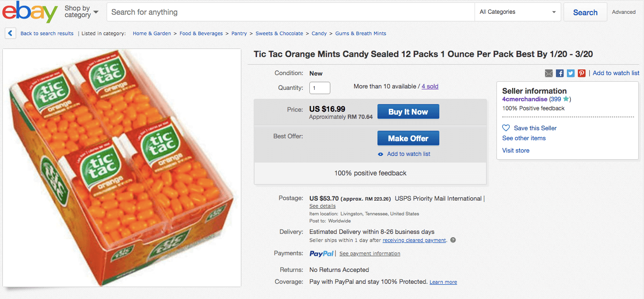The image size is (644, 299).
Task: Go to Gums & Breath Mints category
Action: pos(360,33)
